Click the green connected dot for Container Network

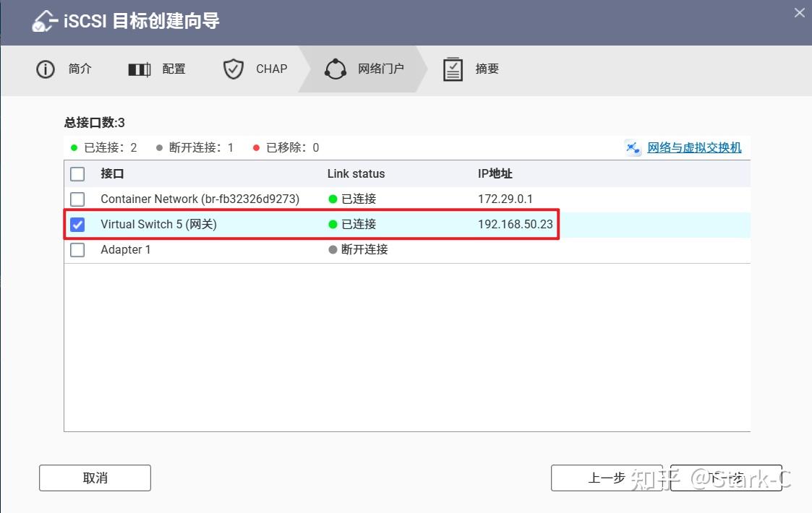(334, 199)
